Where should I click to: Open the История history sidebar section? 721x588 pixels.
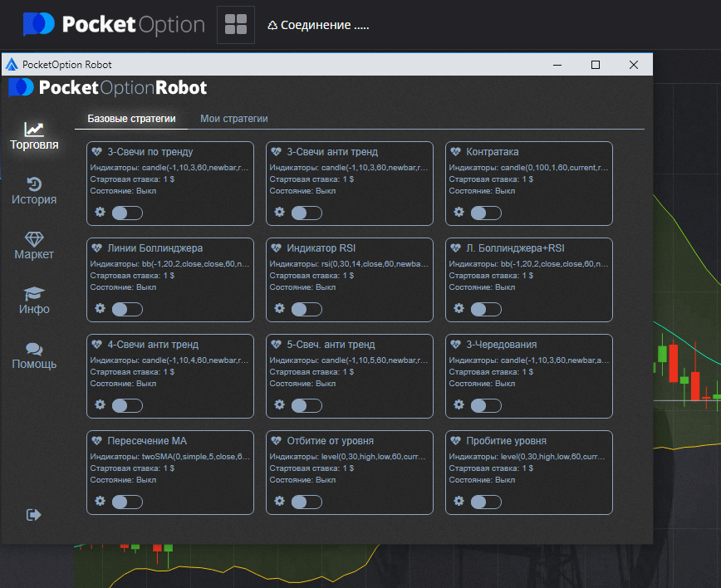tap(34, 190)
